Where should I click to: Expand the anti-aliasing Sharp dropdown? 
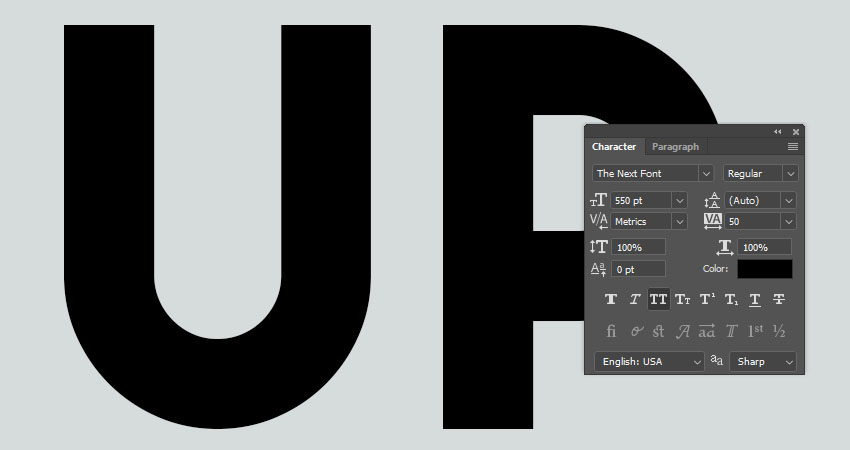click(763, 362)
